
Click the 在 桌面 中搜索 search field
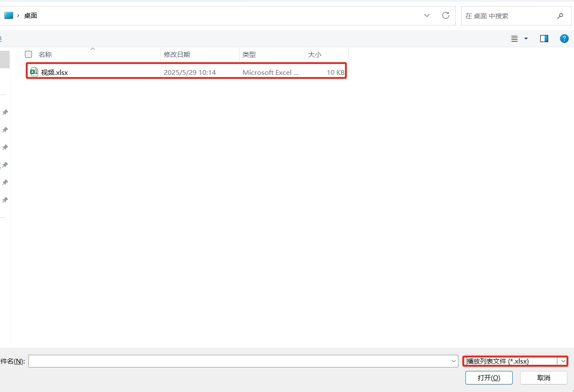508,16
